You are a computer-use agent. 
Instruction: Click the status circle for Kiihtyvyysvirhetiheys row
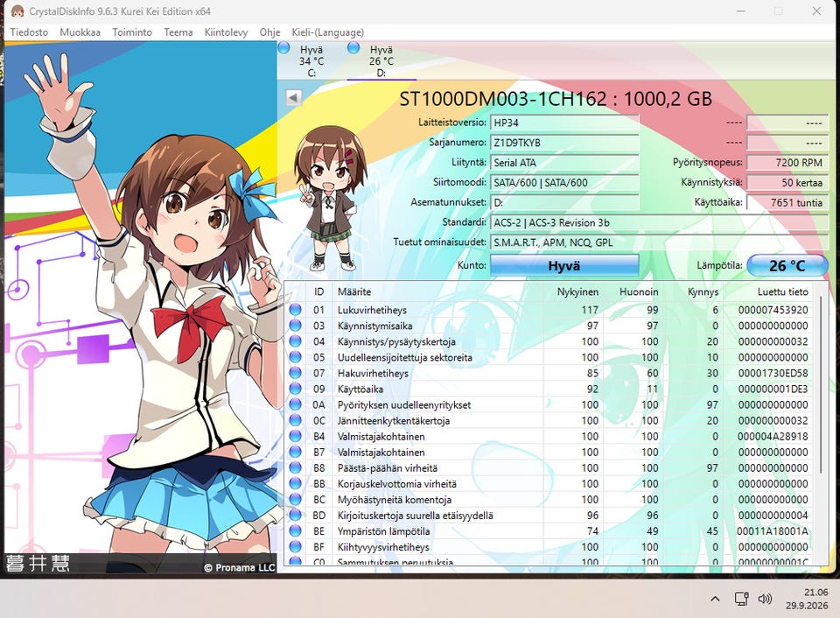tap(295, 547)
